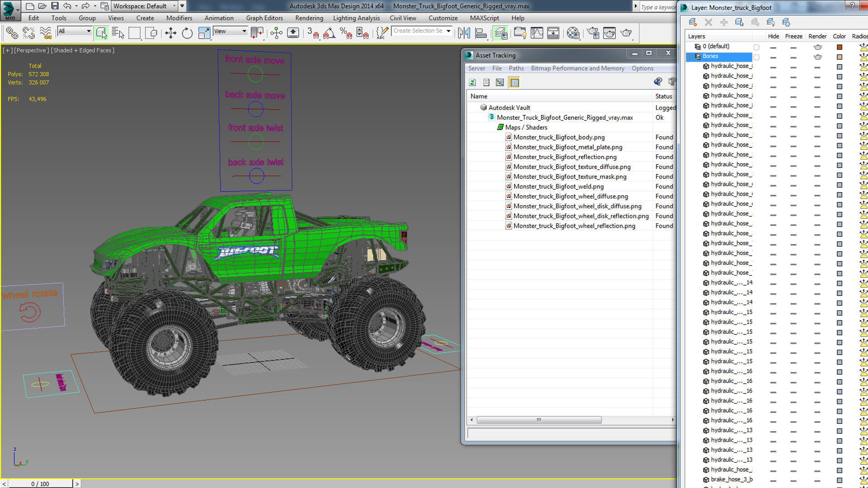Open the Graph Editors menu

click(x=264, y=18)
